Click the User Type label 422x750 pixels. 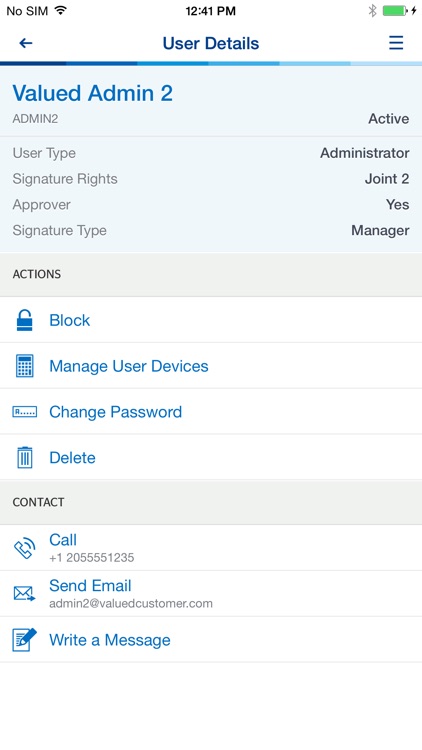coord(44,153)
